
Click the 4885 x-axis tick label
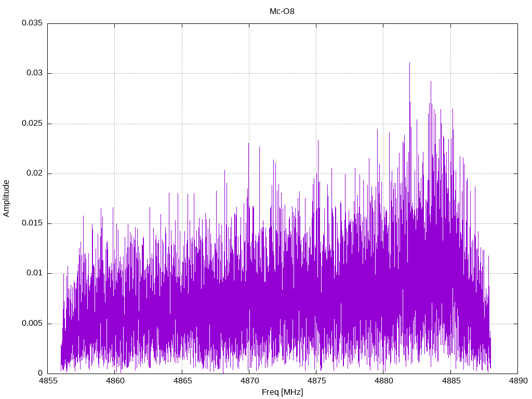tap(450, 381)
